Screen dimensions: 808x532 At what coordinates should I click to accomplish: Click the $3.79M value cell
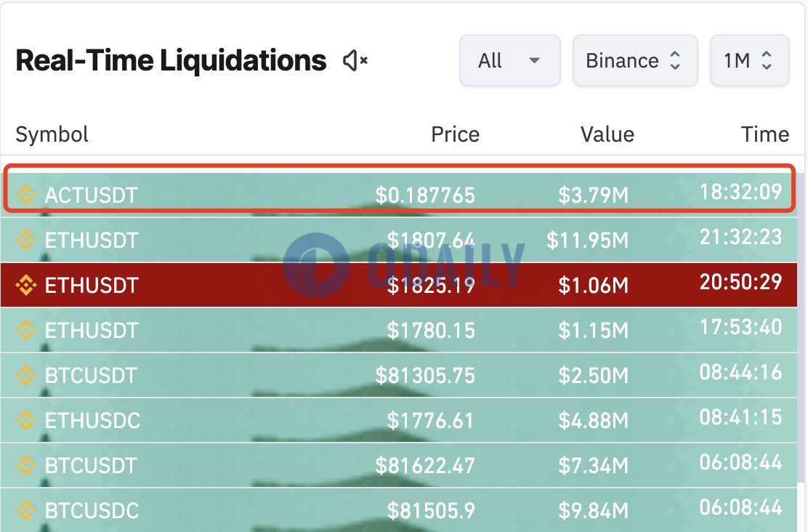(x=593, y=196)
